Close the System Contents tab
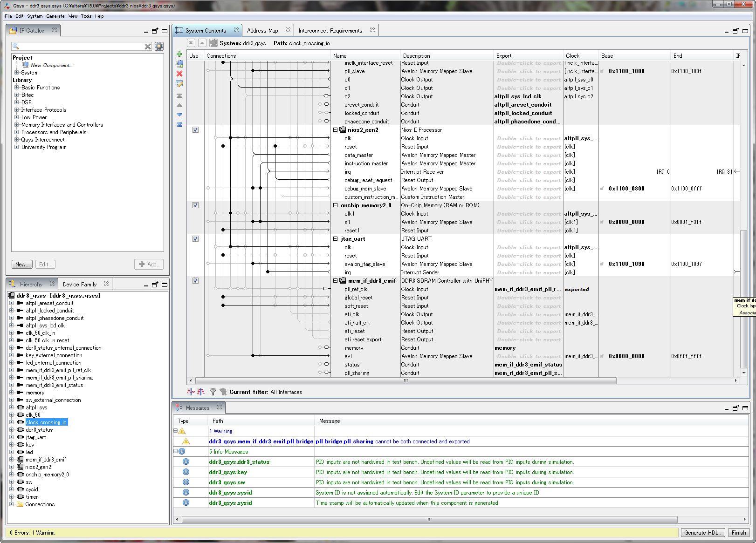 [236, 30]
